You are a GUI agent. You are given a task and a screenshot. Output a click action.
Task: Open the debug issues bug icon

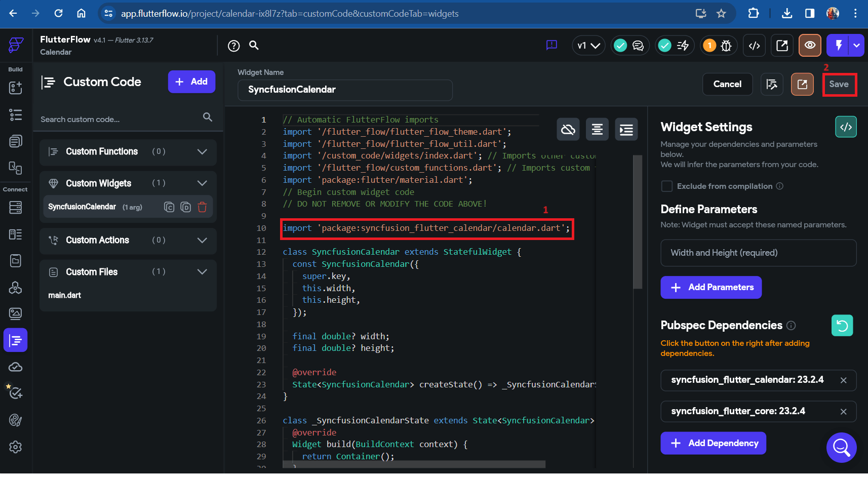pyautogui.click(x=726, y=46)
